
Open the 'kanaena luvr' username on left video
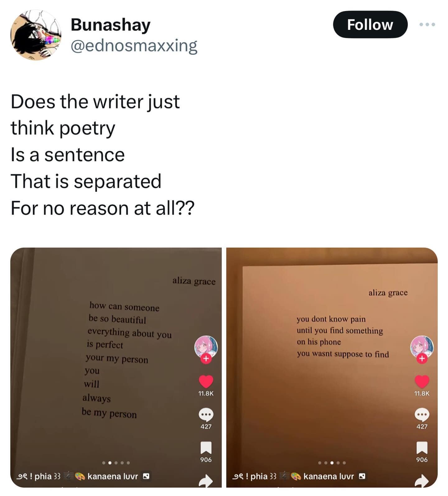[x=113, y=476]
